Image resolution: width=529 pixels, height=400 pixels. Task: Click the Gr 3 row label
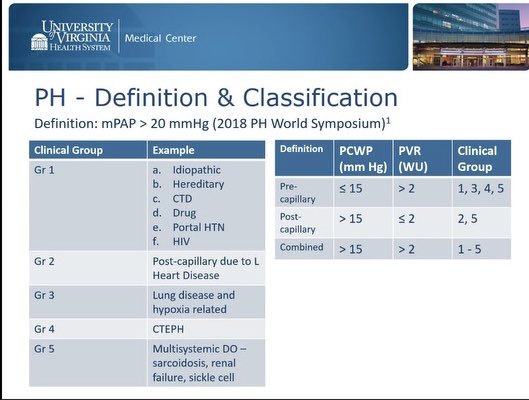click(44, 295)
